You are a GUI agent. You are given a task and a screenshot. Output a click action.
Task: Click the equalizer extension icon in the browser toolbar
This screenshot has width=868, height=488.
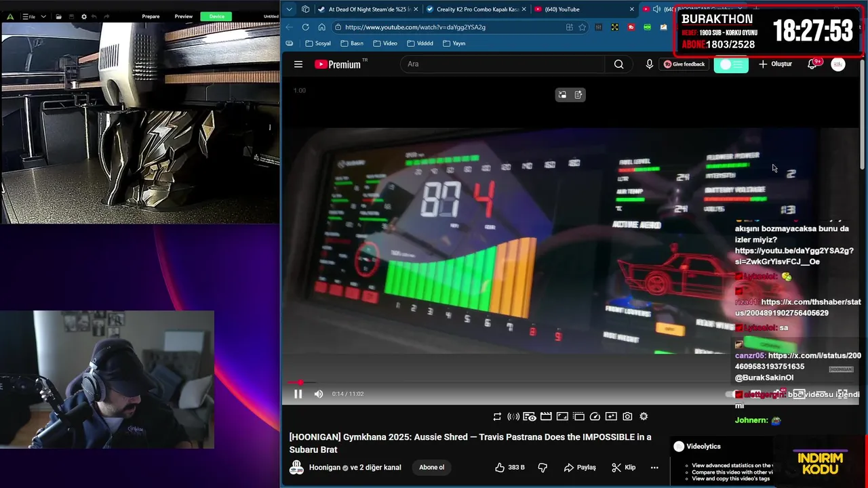click(598, 27)
